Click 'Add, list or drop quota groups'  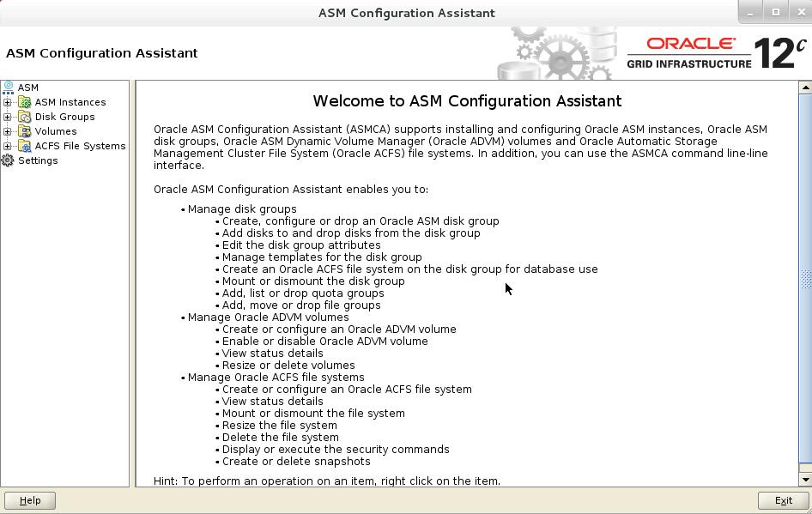303,293
